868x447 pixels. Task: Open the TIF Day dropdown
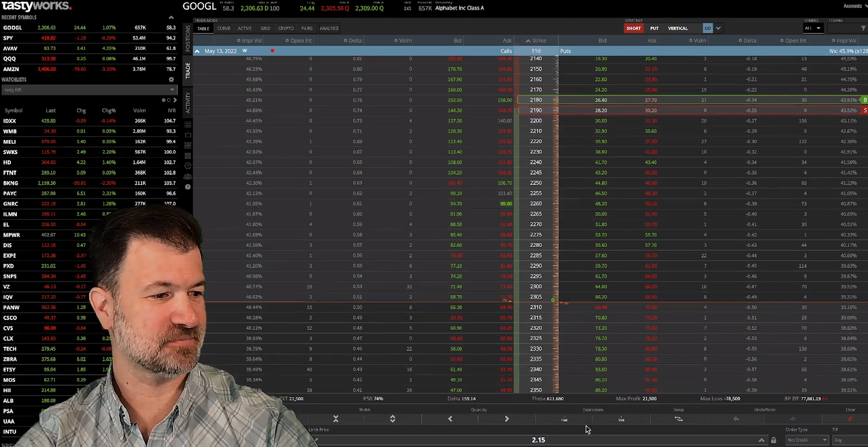850,440
